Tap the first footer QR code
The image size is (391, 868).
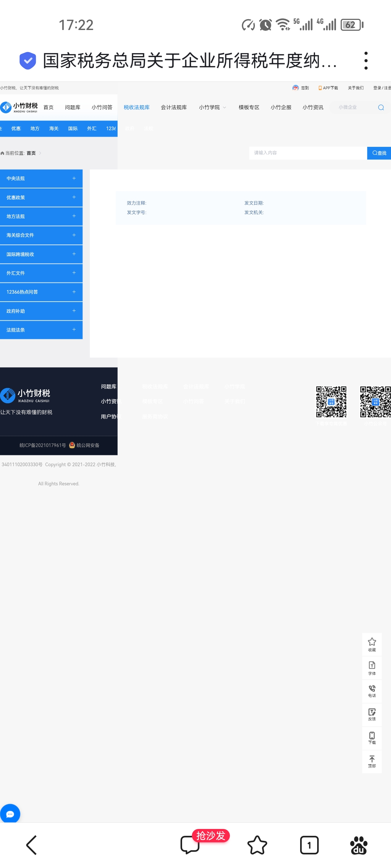tap(331, 402)
